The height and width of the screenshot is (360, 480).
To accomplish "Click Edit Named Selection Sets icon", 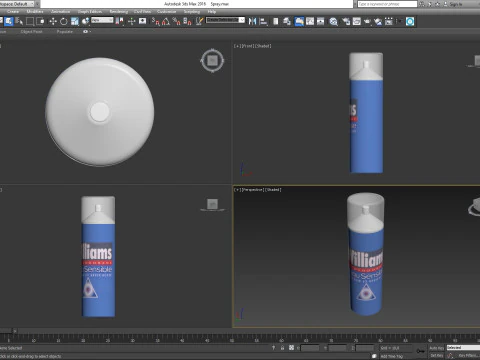I will pos(199,21).
